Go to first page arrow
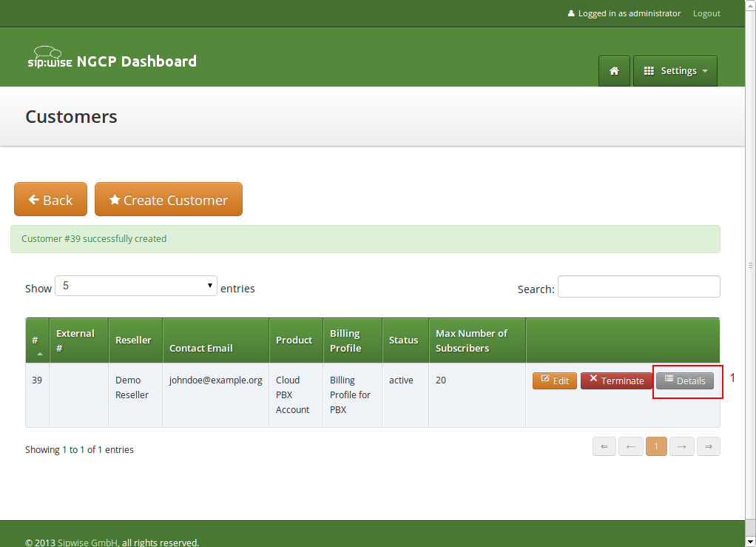 pyautogui.click(x=604, y=446)
